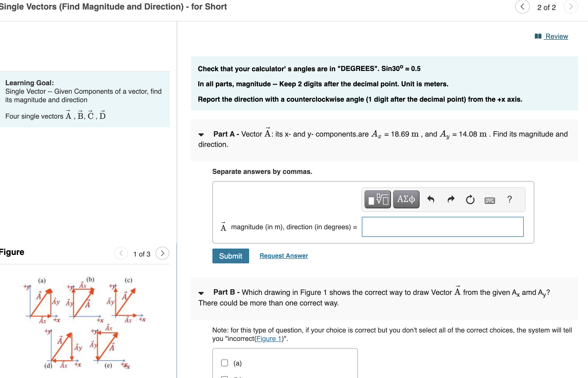588x378 pixels.
Task: Undo the last entry in the answer box
Action: click(x=431, y=199)
